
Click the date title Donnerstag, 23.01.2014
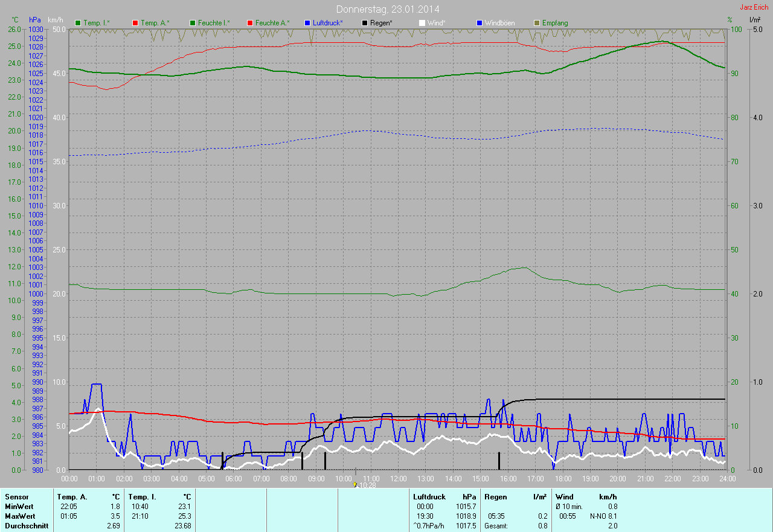point(387,9)
